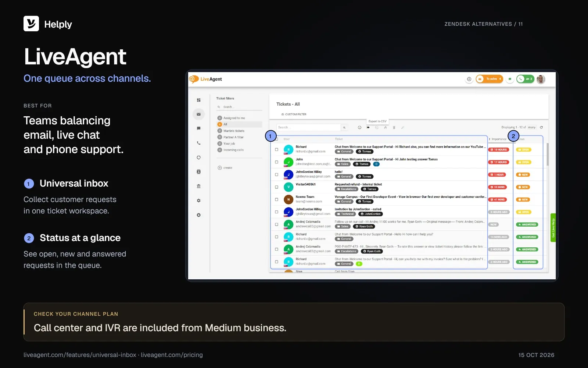Open the reports circle icon in sidebar
This screenshot has width=588, height=368.
click(x=198, y=157)
